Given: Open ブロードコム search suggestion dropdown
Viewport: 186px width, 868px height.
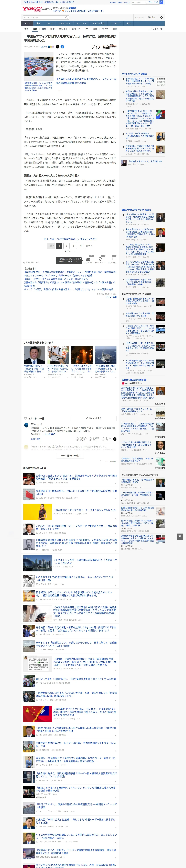Looking at the screenshot, I should [152, 2].
